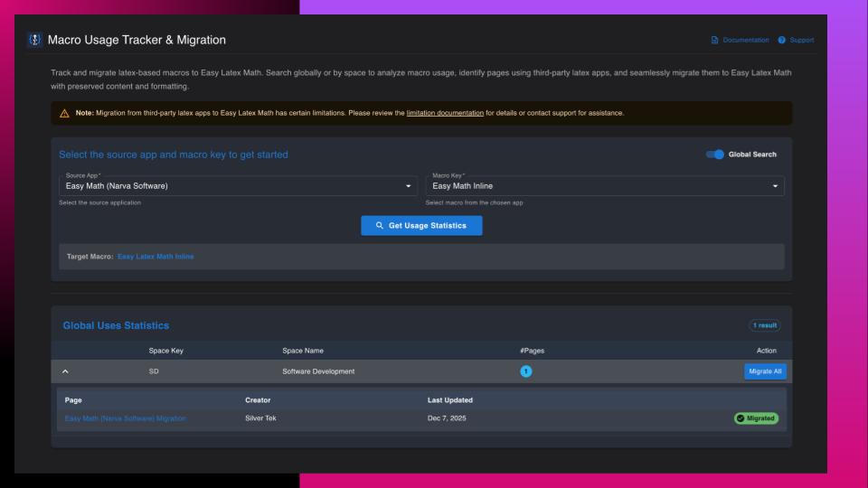Click the Last Updated column header
The image size is (868, 488).
coord(450,400)
